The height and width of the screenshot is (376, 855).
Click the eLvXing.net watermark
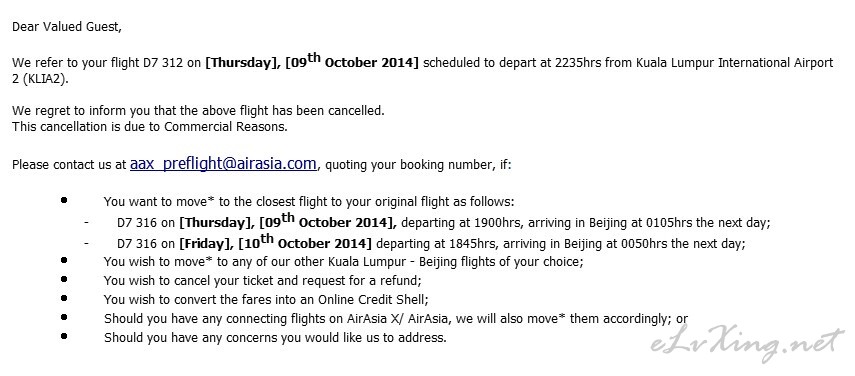[748, 343]
